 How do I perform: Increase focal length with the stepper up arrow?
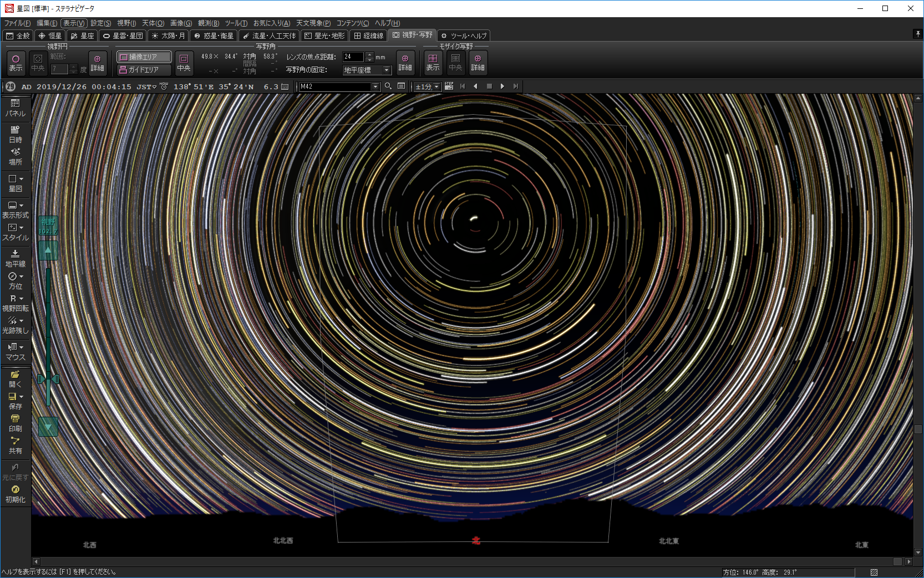coord(370,54)
